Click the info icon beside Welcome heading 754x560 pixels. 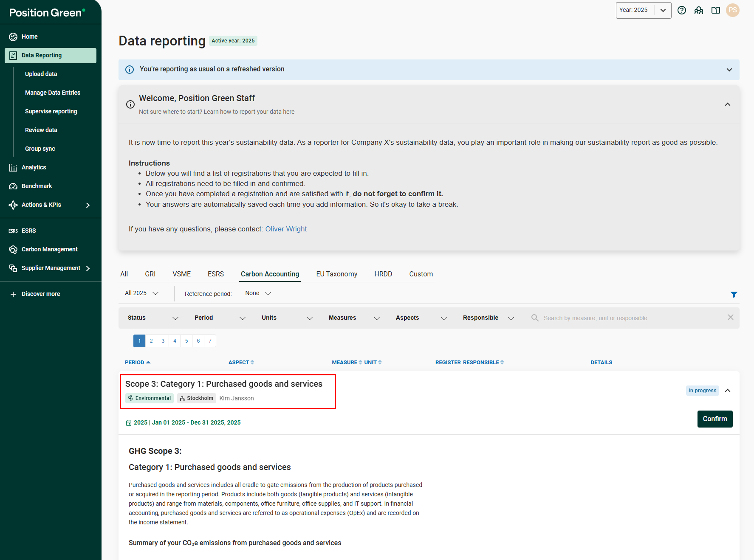130,104
